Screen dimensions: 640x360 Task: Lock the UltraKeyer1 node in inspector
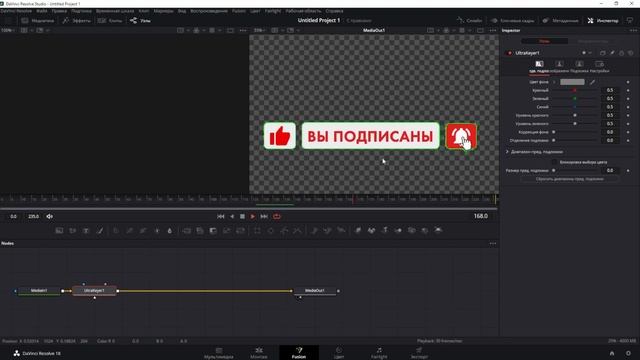tap(621, 53)
